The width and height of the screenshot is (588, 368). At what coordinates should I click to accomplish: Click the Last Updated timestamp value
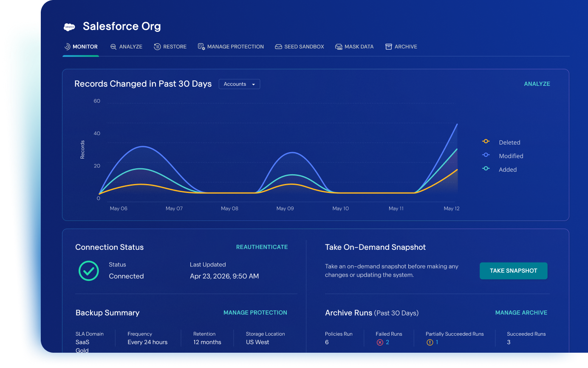click(224, 276)
